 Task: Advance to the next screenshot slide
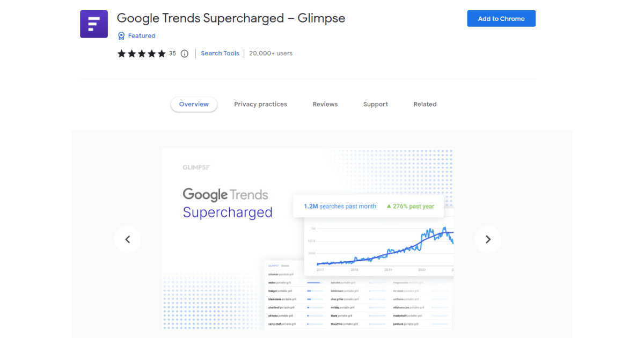488,239
